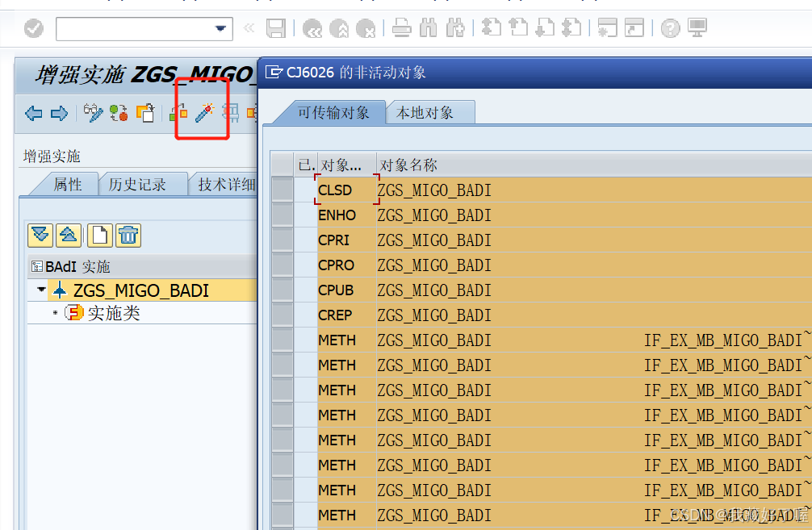Click the Check syntax icon
This screenshot has height=530, width=812.
[178, 112]
